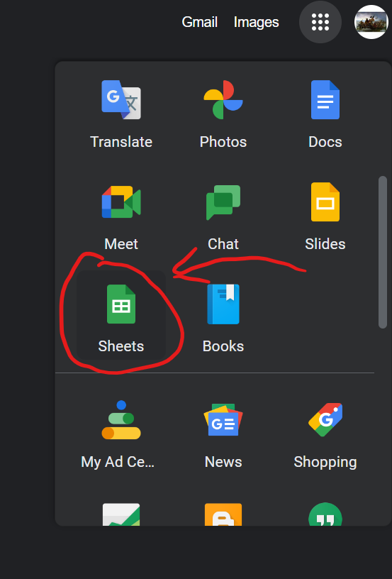Open the green Hangouts quote icon

pyautogui.click(x=325, y=514)
